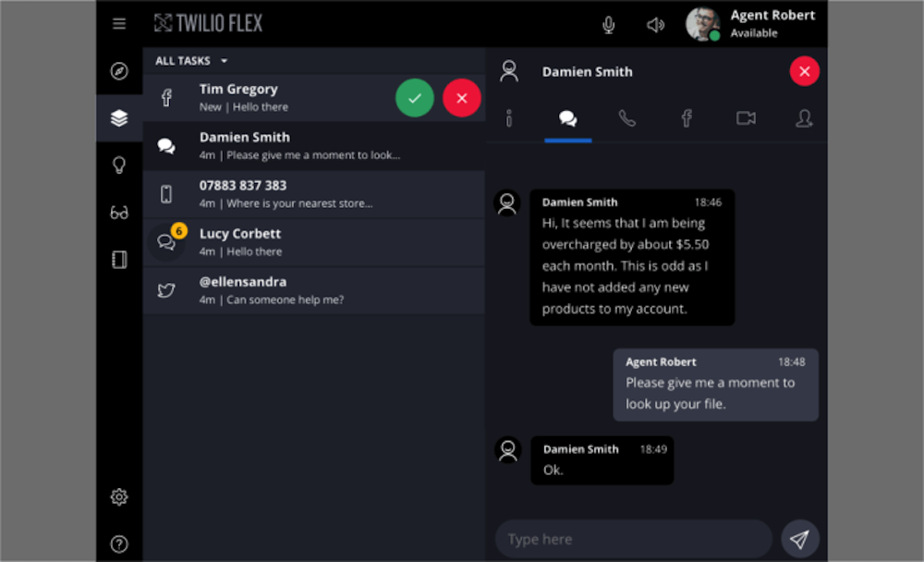
Task: Click Agent Robert's 18:48 reply bubble
Action: point(715,385)
